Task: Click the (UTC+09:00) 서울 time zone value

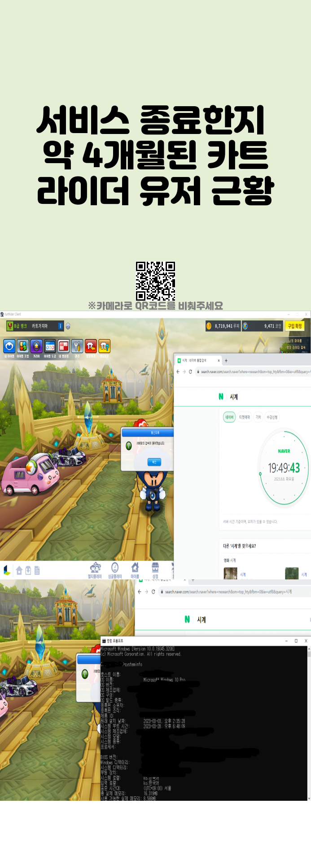Action: click(157, 788)
